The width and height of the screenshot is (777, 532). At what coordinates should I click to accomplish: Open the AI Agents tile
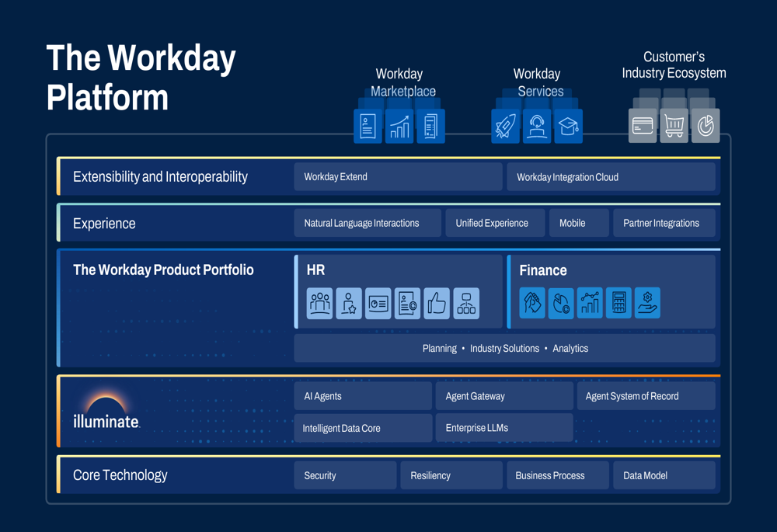click(x=363, y=396)
